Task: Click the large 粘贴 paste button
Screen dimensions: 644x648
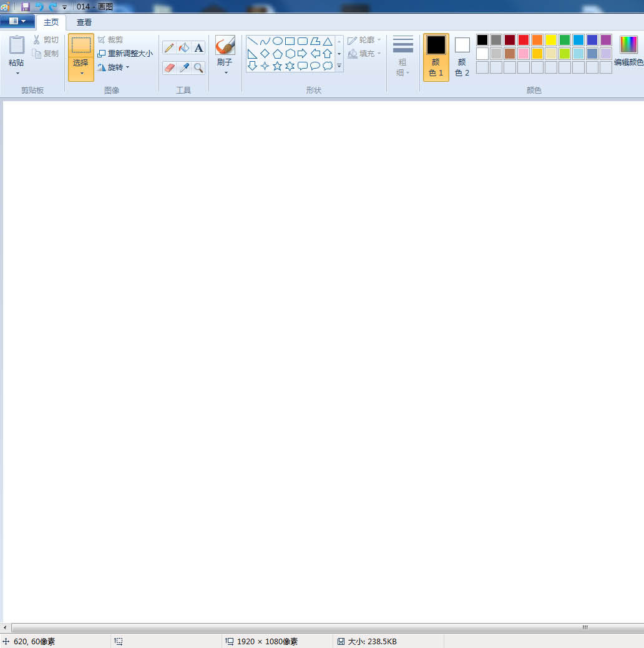Action: [17, 51]
